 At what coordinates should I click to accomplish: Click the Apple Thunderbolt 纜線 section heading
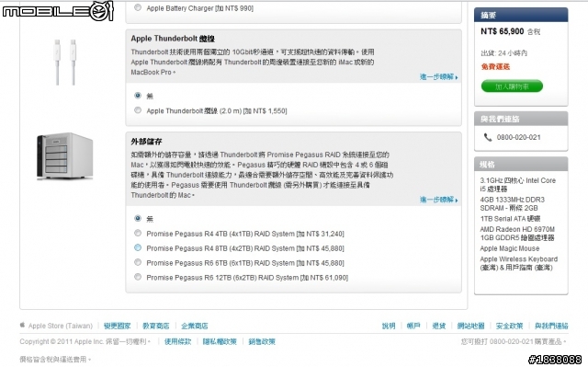point(173,39)
